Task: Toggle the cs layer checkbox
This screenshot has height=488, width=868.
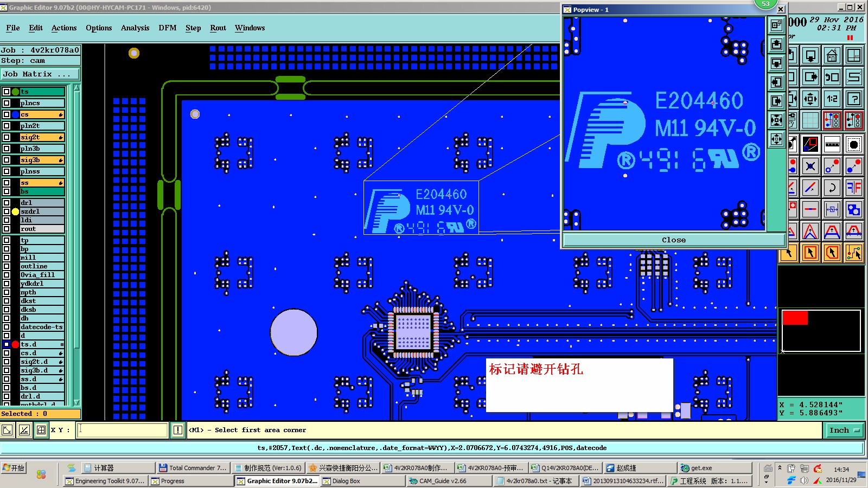Action: (x=7, y=114)
